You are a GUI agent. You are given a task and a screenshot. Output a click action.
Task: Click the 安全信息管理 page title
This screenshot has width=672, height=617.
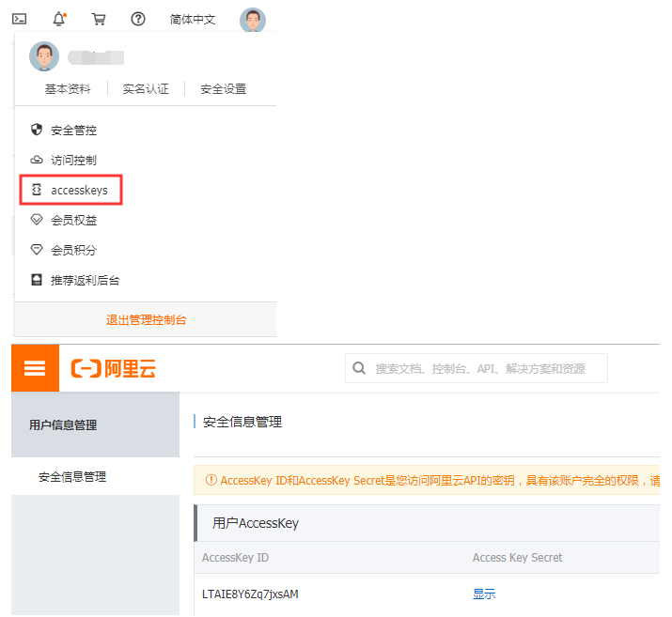click(242, 423)
